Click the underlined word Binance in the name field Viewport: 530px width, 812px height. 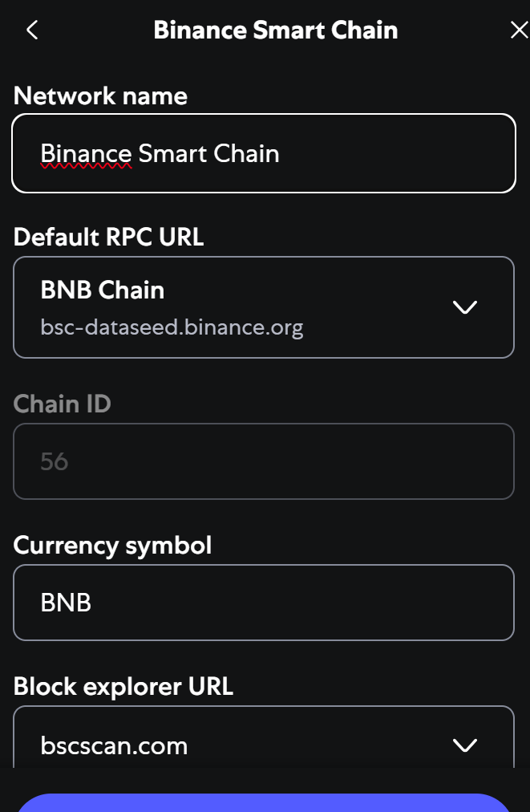(86, 153)
